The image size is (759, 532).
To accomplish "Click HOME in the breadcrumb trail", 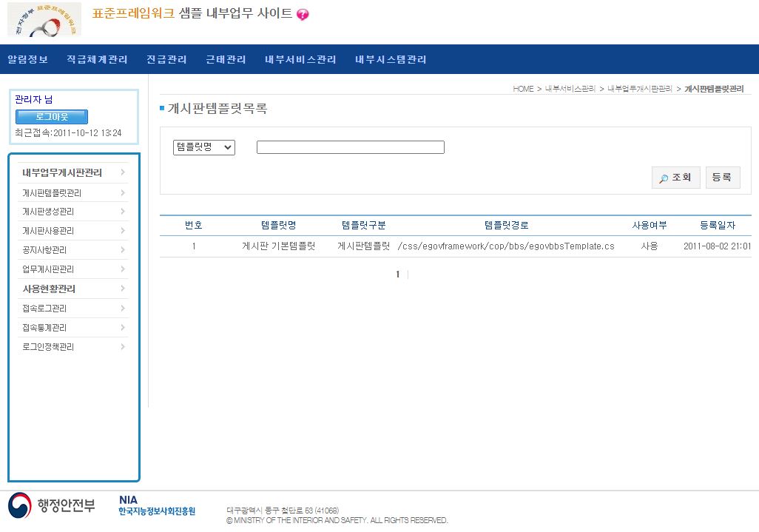I will (x=523, y=89).
